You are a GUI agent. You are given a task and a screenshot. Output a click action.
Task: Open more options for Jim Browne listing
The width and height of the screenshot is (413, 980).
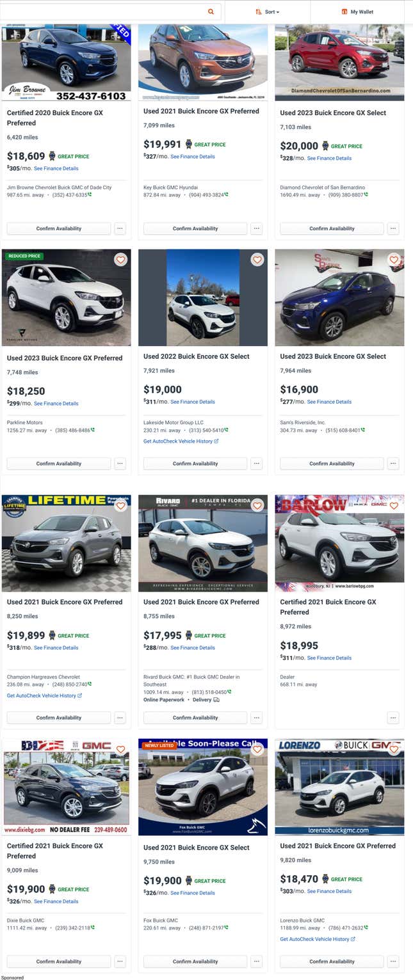click(x=120, y=228)
